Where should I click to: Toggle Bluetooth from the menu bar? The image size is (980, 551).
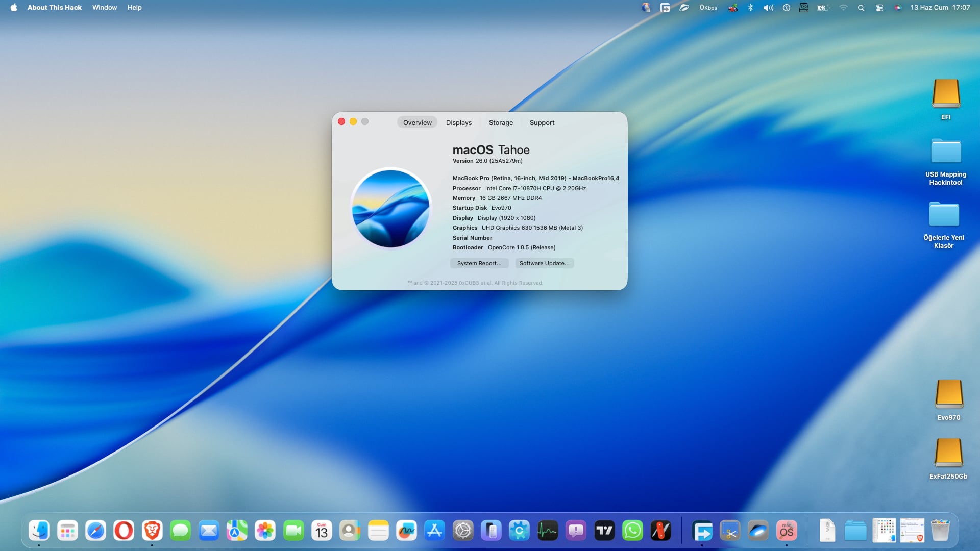coord(750,8)
